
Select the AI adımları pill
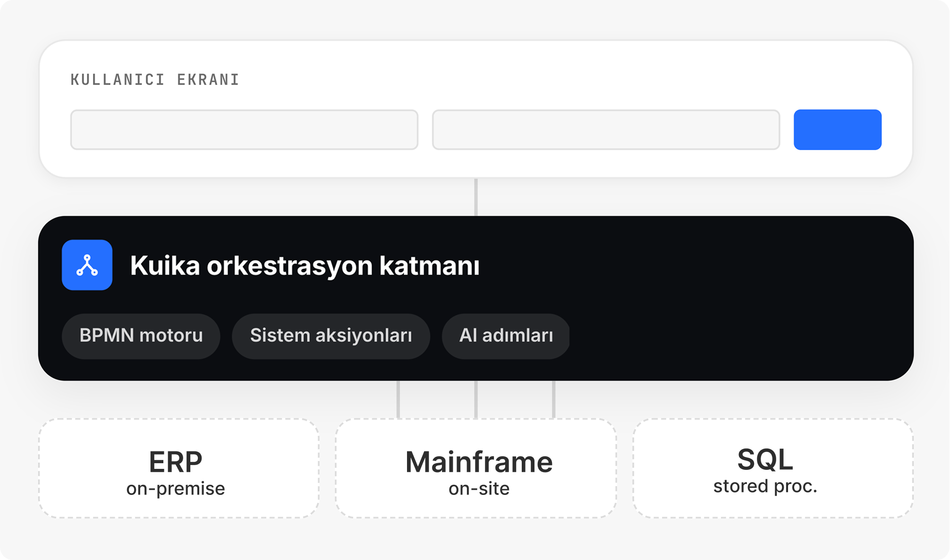(x=506, y=336)
